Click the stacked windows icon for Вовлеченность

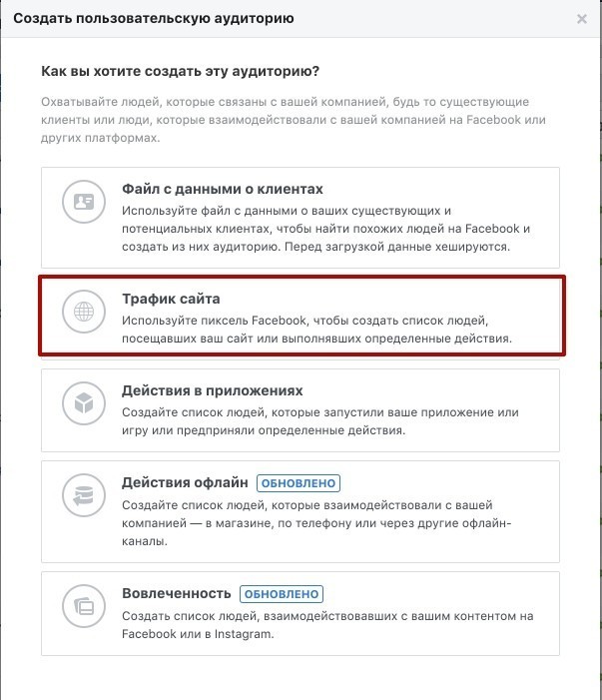click(x=84, y=606)
